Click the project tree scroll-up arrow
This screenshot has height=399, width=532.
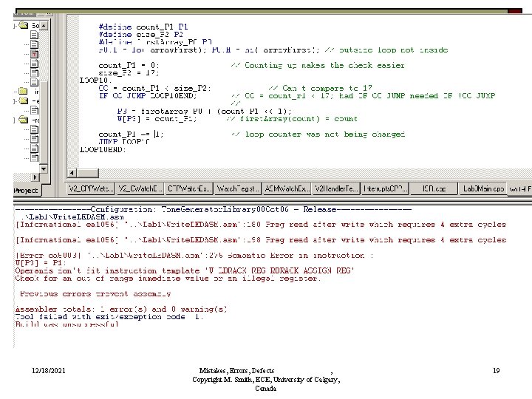point(44,25)
